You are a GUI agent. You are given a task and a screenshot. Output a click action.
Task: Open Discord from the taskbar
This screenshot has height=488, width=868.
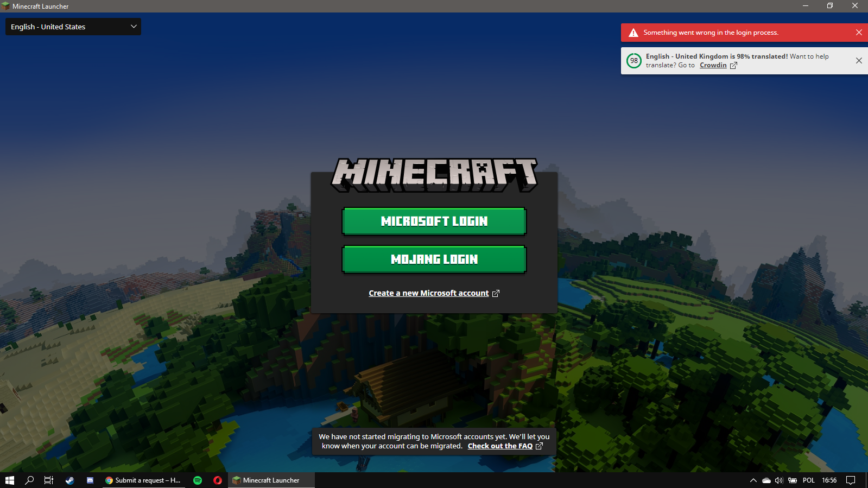(90, 480)
